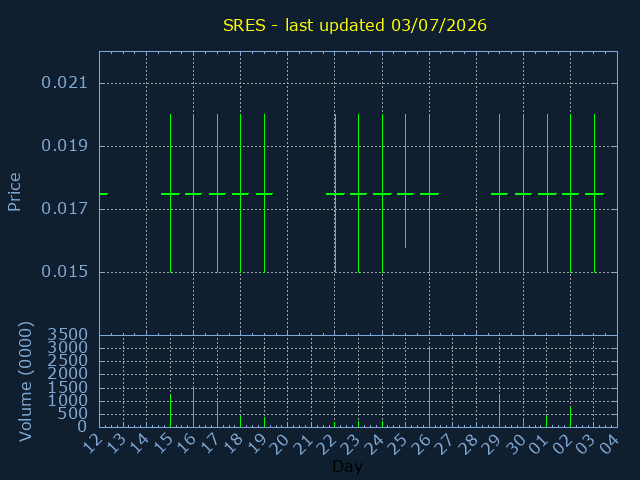Click the 0.021 price axis label
This screenshot has height=480, width=640.
pyautogui.click(x=64, y=83)
